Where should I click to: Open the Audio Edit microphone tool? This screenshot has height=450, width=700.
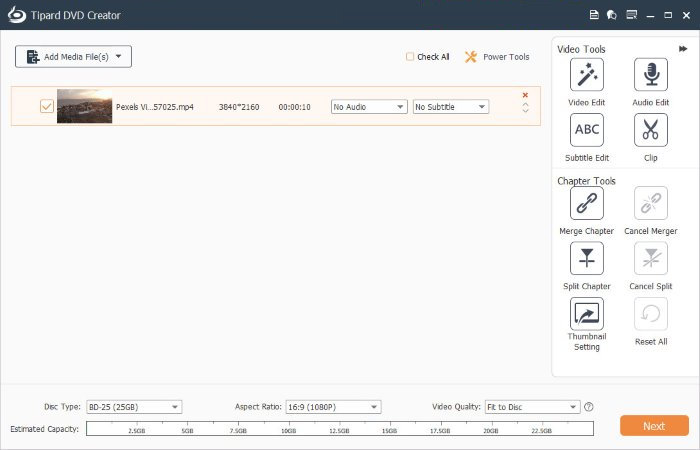[x=650, y=75]
